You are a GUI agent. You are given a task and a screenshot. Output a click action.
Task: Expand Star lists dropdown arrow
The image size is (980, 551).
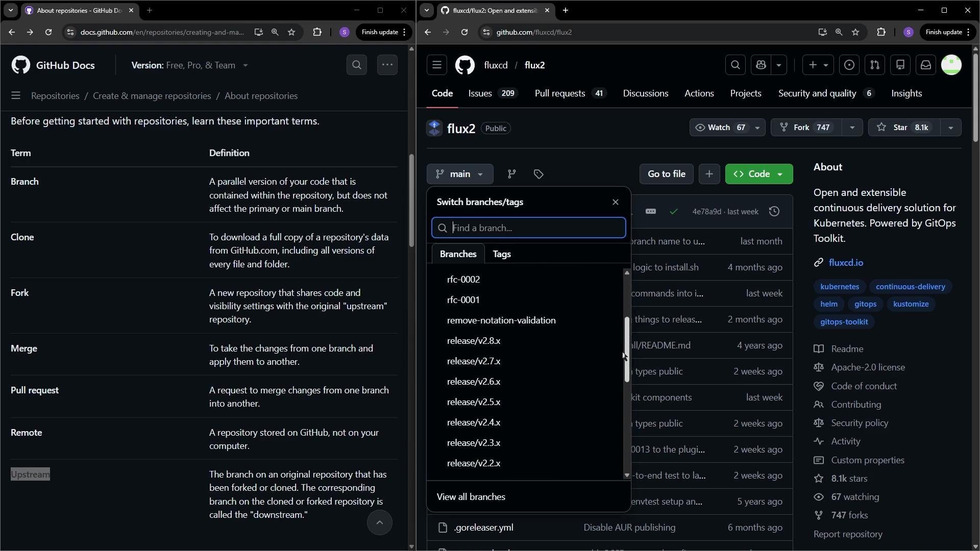(950, 128)
